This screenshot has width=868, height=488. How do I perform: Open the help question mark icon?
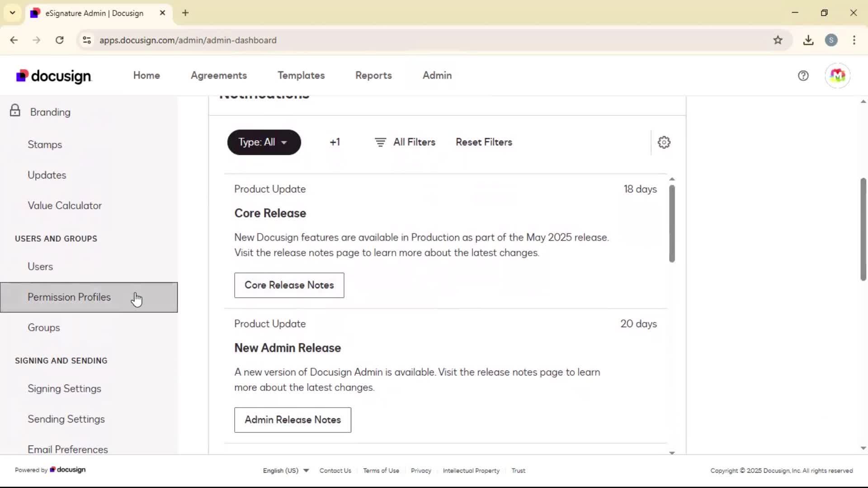pyautogui.click(x=803, y=76)
